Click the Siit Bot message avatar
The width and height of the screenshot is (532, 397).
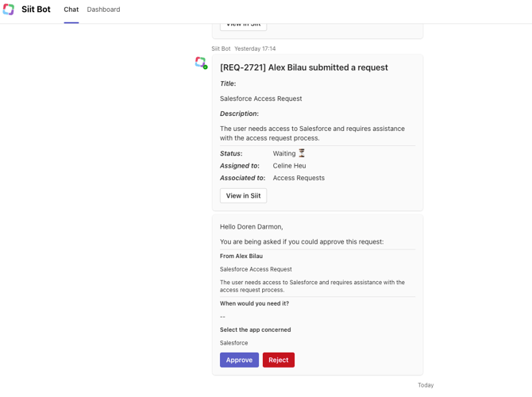click(200, 62)
